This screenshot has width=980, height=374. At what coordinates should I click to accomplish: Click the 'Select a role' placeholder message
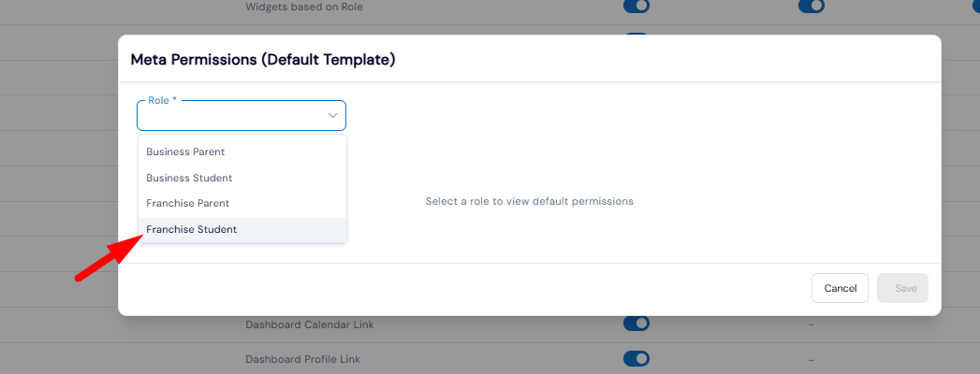529,201
